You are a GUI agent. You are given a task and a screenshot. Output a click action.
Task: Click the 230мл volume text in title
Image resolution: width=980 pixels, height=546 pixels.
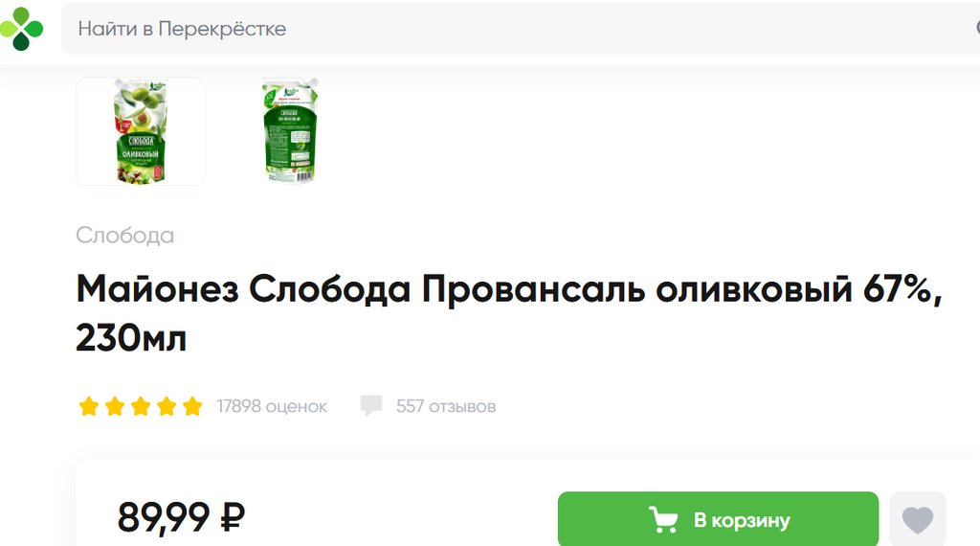(x=131, y=339)
